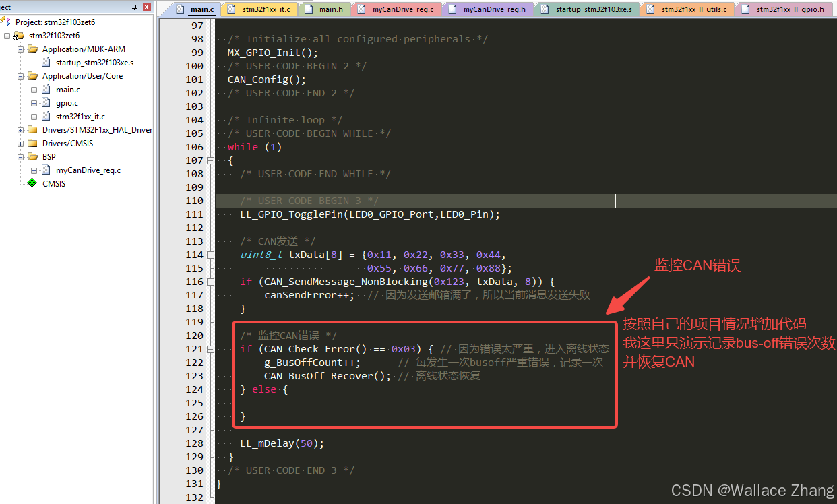
Task: Click the main.c file icon in project tree
Action: point(46,90)
